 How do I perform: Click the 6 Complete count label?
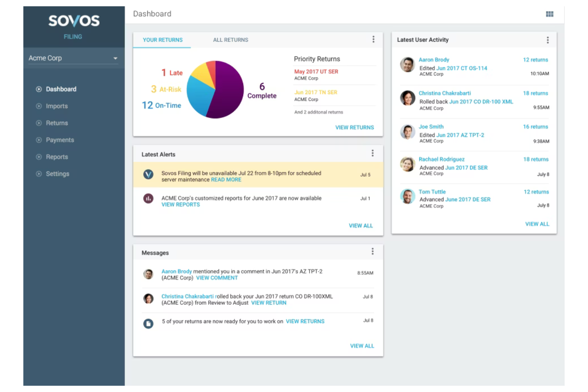point(262,91)
